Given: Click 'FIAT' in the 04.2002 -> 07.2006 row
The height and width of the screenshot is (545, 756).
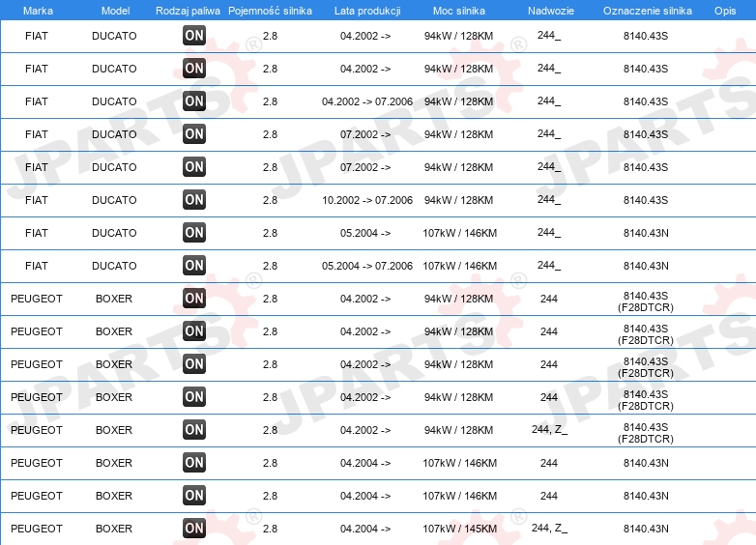Looking at the screenshot, I should [x=37, y=101].
